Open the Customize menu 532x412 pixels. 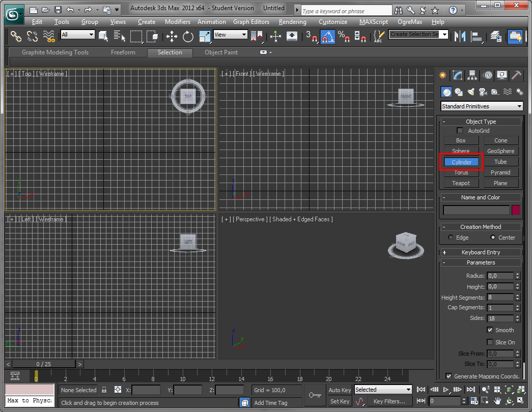point(333,22)
